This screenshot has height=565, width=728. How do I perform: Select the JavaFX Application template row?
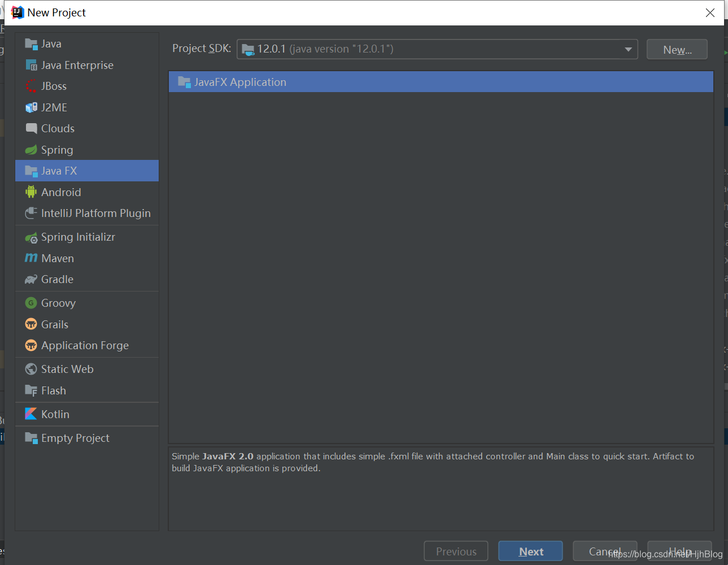coord(441,82)
